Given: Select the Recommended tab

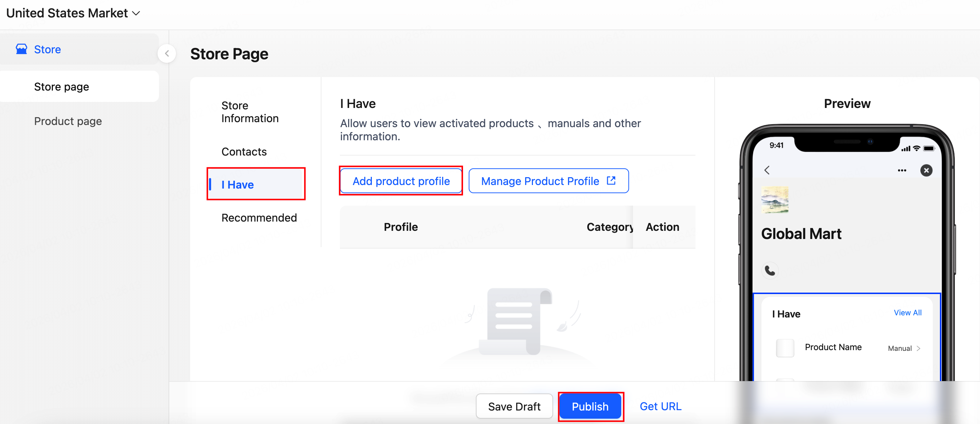Looking at the screenshot, I should coord(259,218).
